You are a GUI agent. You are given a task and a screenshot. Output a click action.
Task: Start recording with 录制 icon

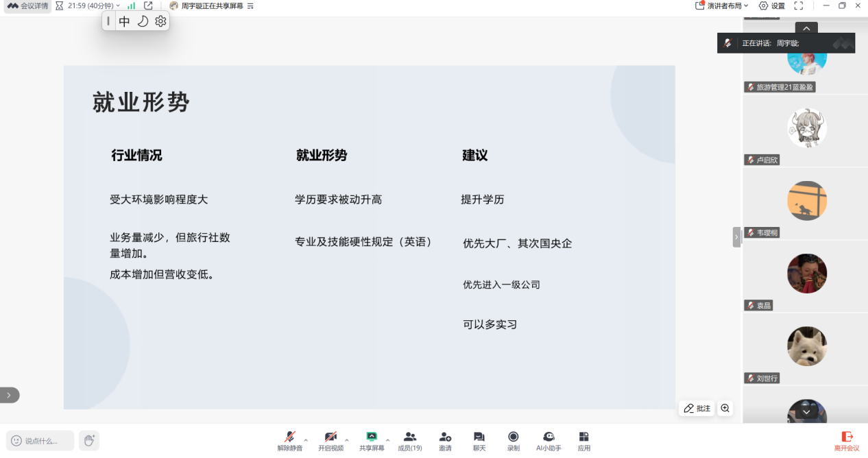click(513, 439)
